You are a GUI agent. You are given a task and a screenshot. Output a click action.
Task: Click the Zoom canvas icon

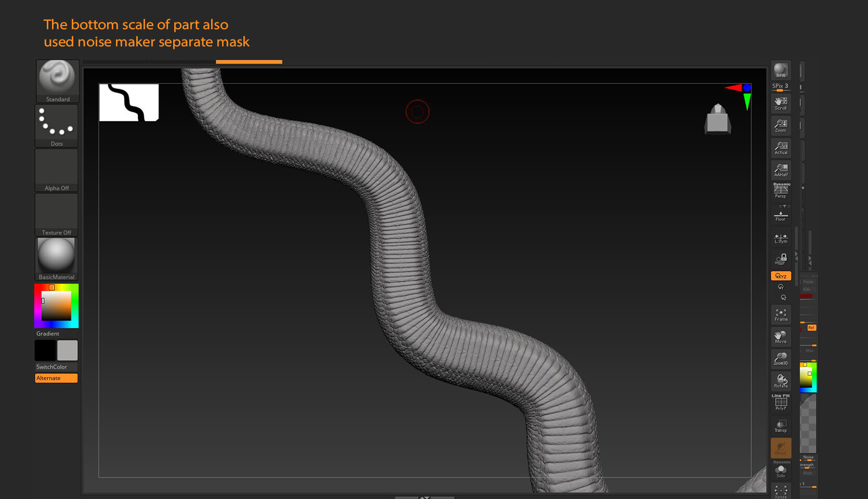(781, 125)
